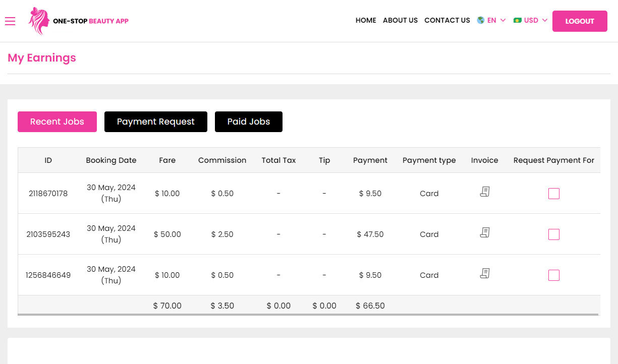Viewport: 618px width, 364px height.
Task: Open invoice for job 2103595243
Action: (485, 232)
